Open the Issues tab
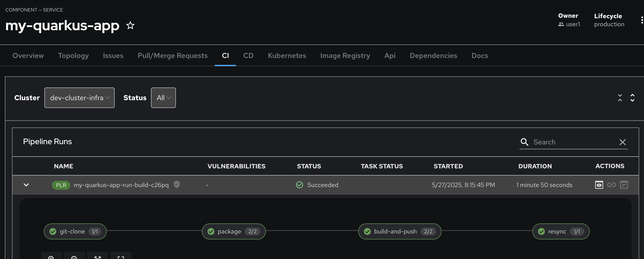Viewport: 644px width, 259px height. click(x=113, y=56)
